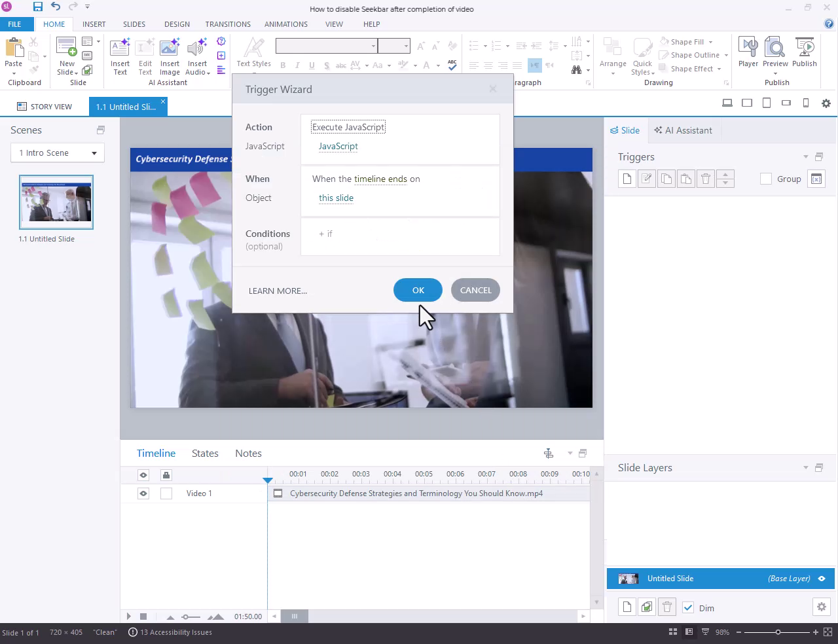Expand the Shape Fill dropdown

pyautogui.click(x=710, y=42)
